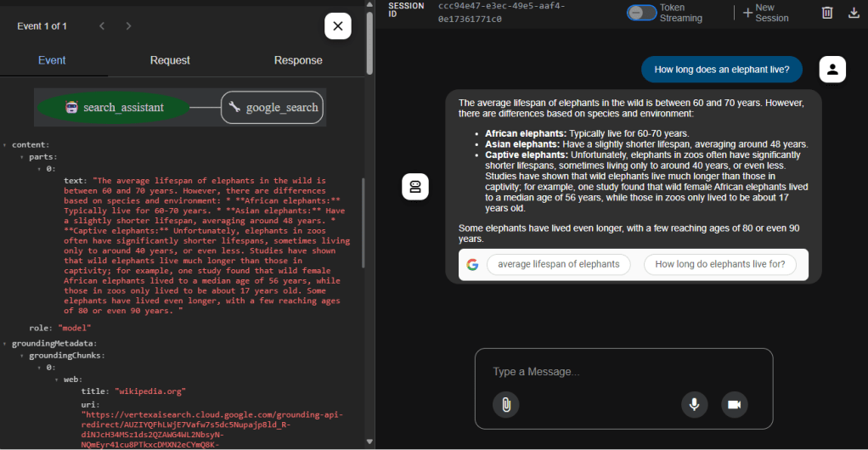The width and height of the screenshot is (868, 450).
Task: Click the microphone icon in message box
Action: 694,405
